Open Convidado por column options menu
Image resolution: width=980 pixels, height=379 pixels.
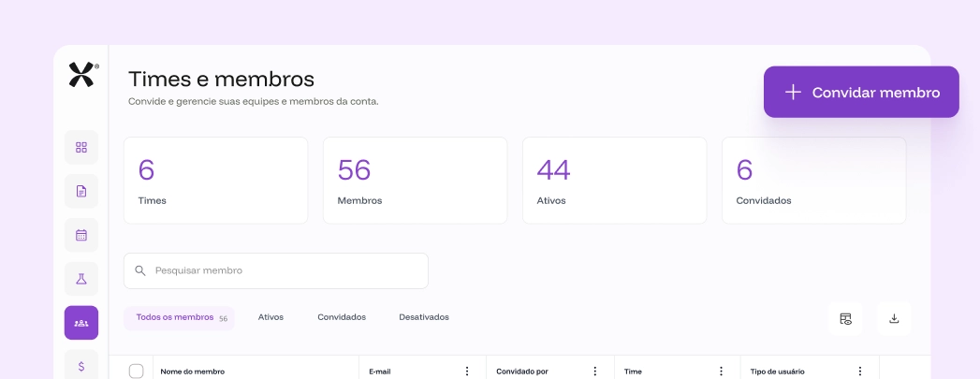[x=594, y=372]
